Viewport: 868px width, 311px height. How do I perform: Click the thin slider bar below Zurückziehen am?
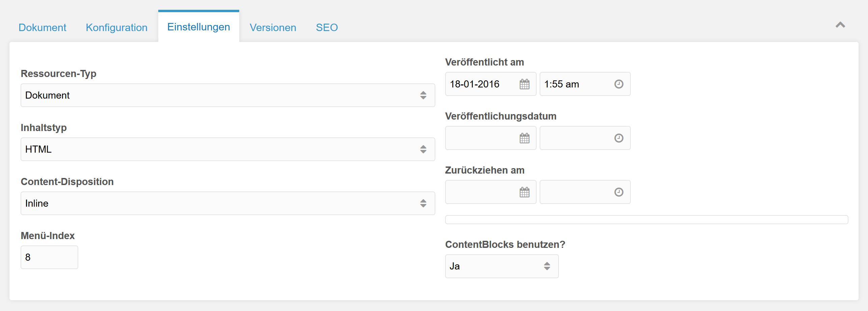click(x=646, y=219)
